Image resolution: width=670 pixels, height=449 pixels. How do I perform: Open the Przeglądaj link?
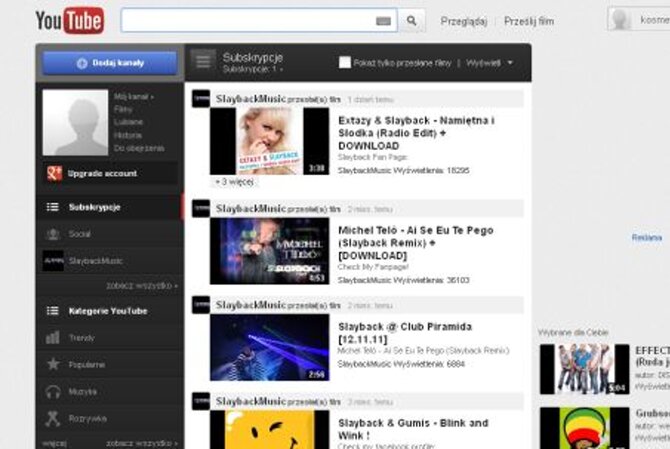tap(464, 21)
